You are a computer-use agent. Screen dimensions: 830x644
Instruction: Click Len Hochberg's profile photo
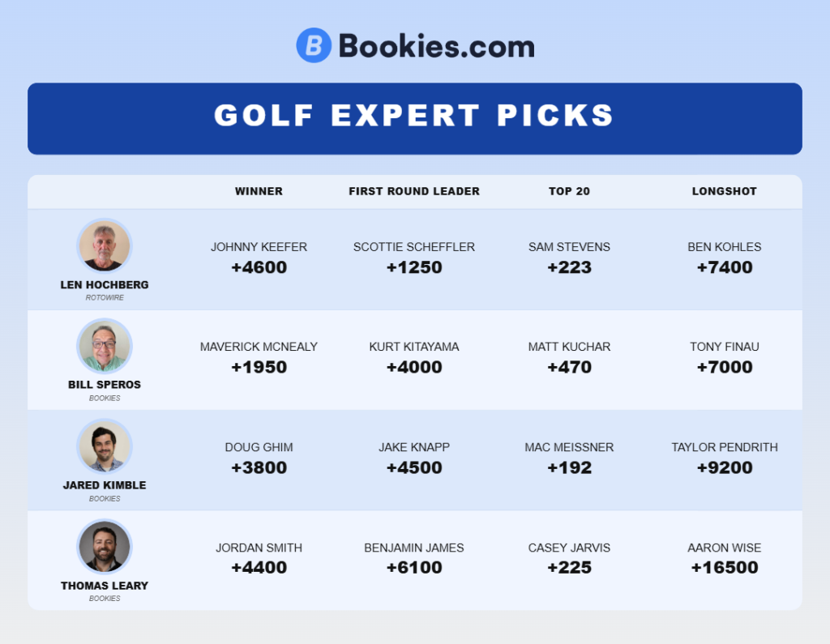(x=105, y=246)
